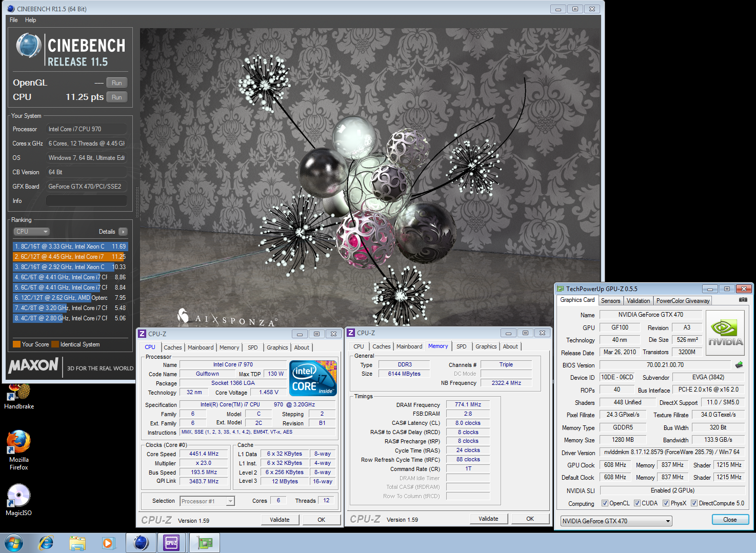This screenshot has height=553, width=756.
Task: Click the Windows Start orb
Action: pos(14,543)
